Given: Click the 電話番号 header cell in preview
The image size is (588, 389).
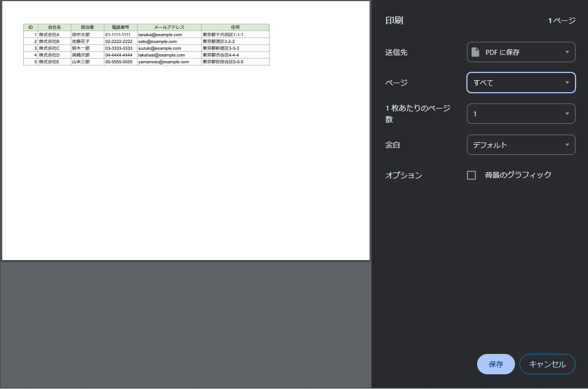Looking at the screenshot, I should coord(121,27).
